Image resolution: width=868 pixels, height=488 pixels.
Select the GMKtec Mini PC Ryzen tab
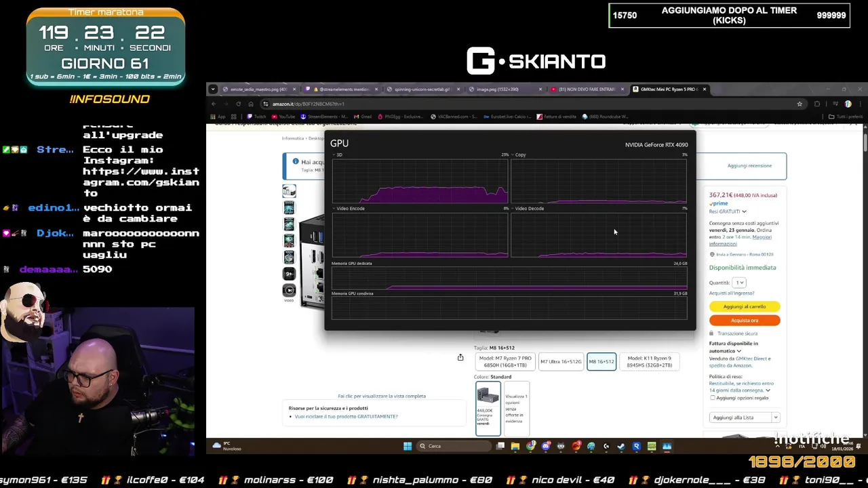(x=669, y=89)
